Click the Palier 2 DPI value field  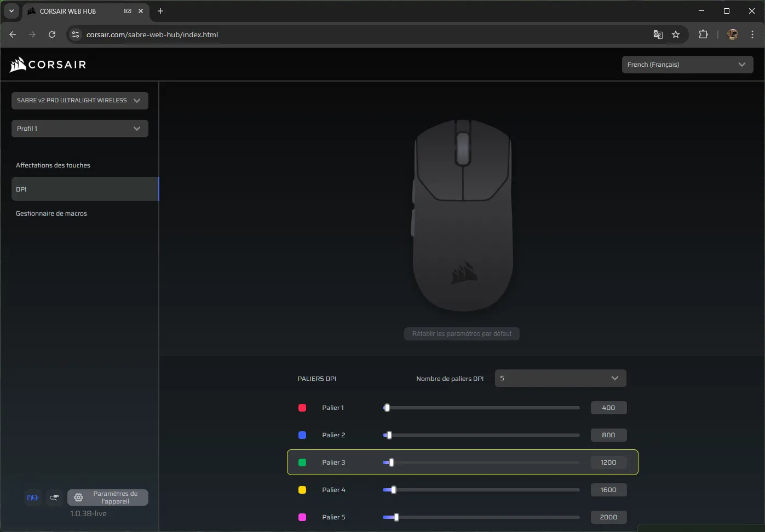tap(608, 435)
